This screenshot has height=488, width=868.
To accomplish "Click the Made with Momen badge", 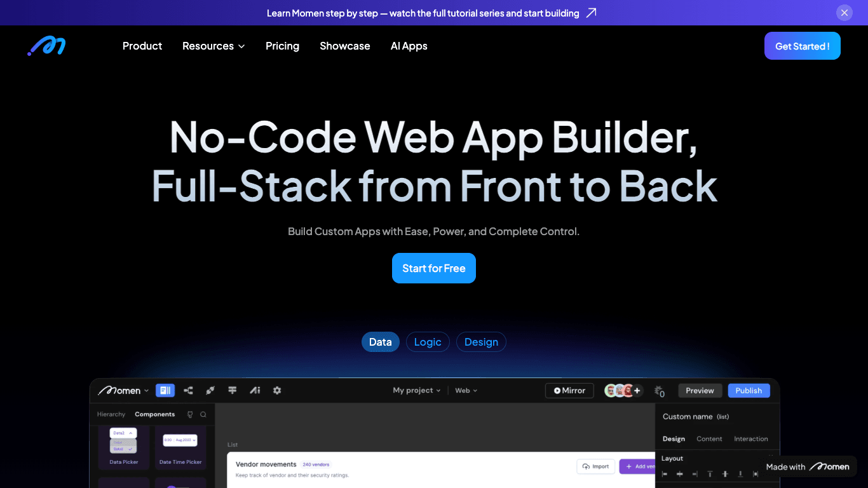I will click(808, 466).
